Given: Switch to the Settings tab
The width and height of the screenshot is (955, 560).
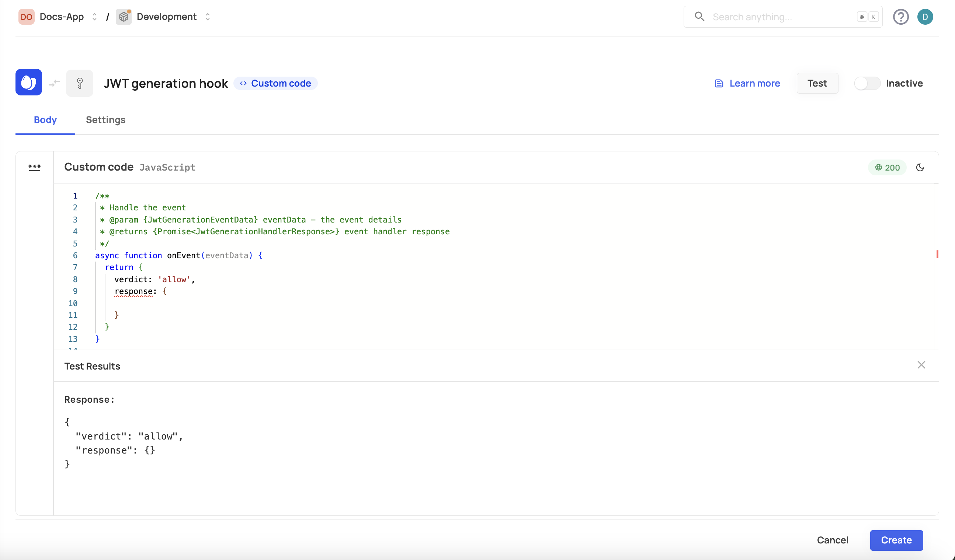Looking at the screenshot, I should pos(105,120).
